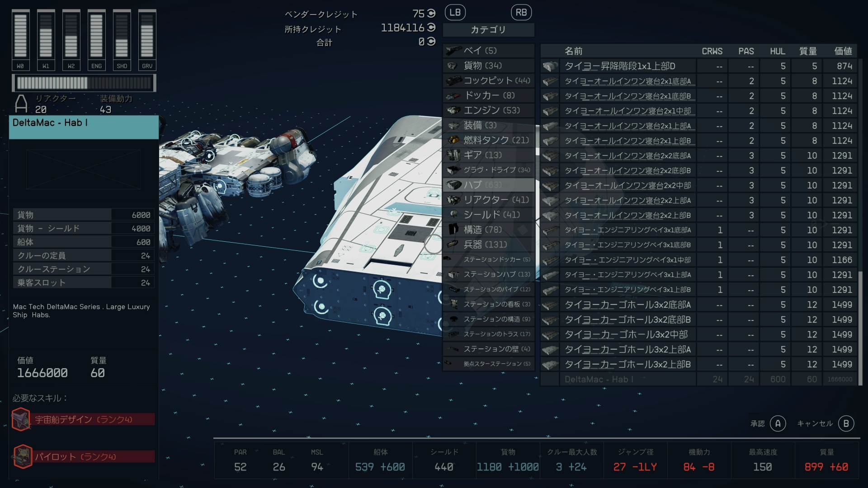The image size is (868, 488).
Task: Click the RB bumper button icon
Action: point(521,13)
